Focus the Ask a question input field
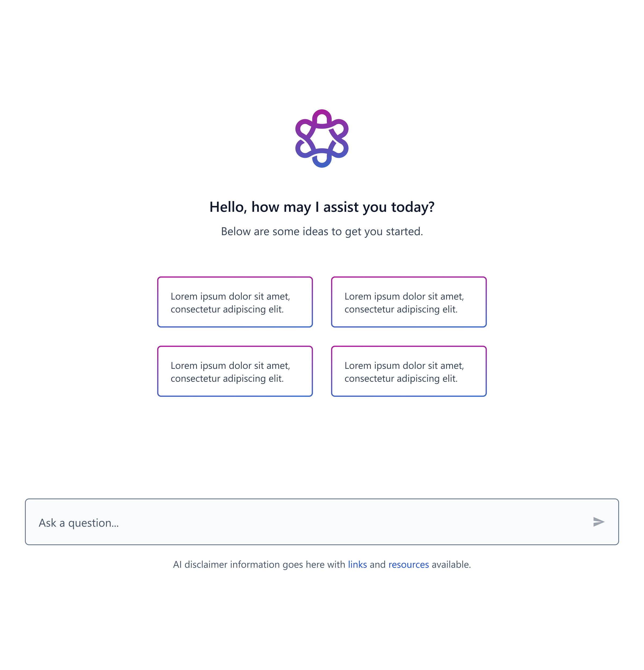Image resolution: width=644 pixels, height=670 pixels. click(x=322, y=522)
